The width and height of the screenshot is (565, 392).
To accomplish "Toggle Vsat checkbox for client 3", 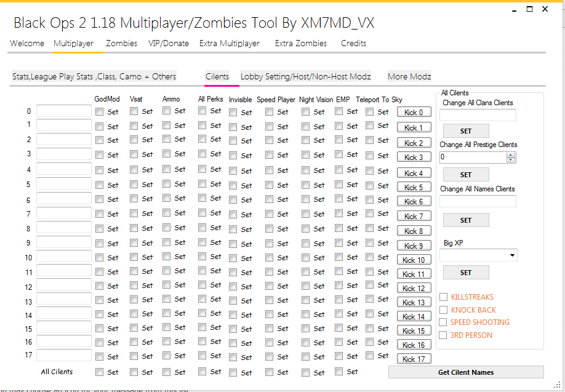I will tap(134, 154).
